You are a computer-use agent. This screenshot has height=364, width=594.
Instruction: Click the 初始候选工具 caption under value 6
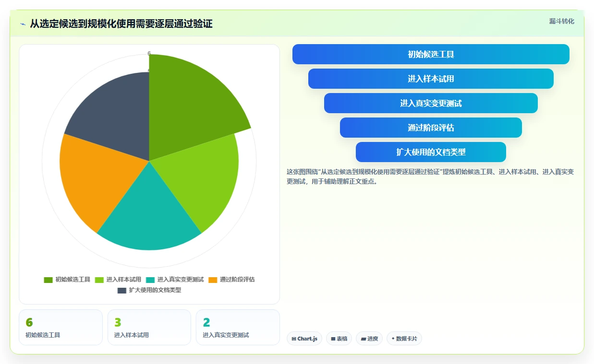click(x=43, y=335)
